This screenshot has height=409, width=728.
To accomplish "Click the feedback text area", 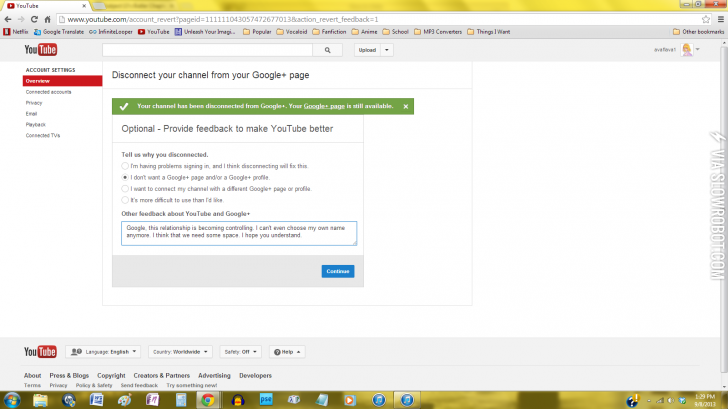I will tap(239, 233).
